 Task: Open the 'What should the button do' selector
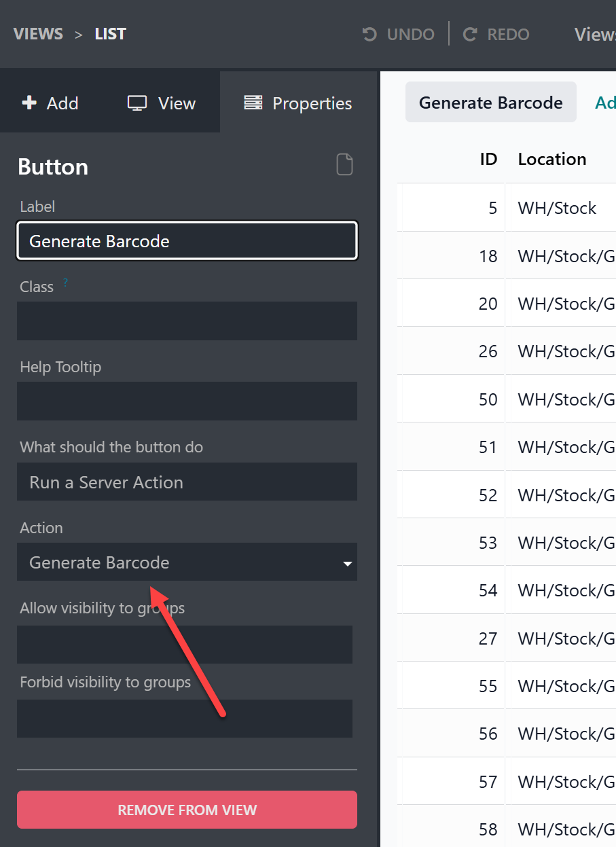click(187, 482)
